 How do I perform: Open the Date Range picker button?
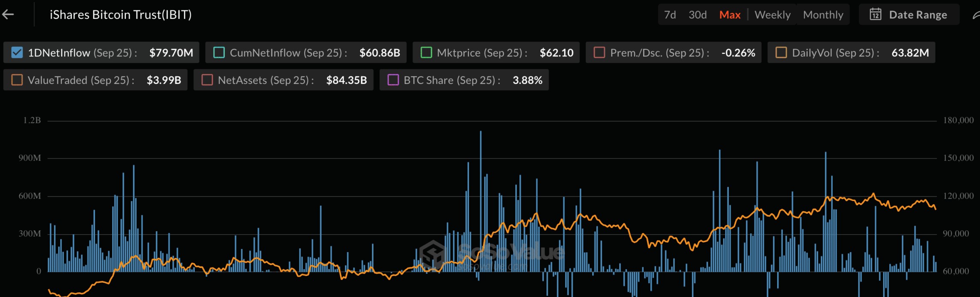tap(908, 15)
